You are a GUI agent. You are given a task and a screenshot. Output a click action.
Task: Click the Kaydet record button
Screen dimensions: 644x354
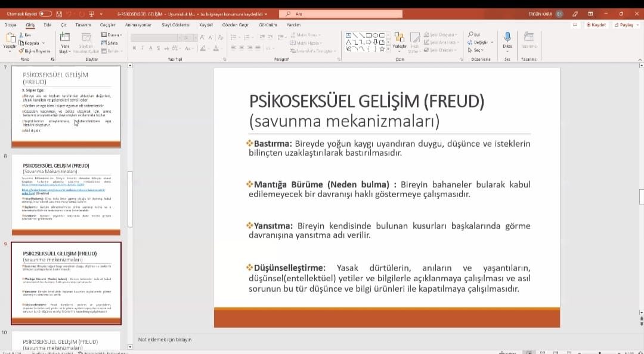596,25
